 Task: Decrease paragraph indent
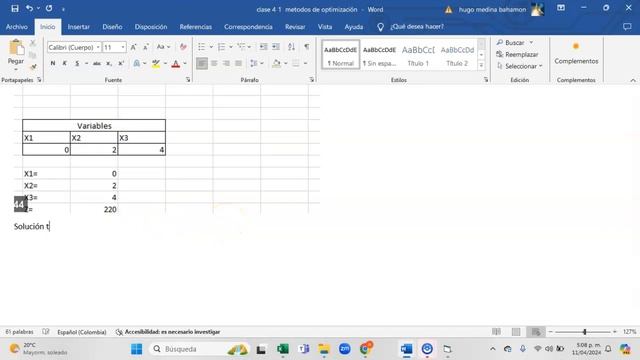point(264,47)
